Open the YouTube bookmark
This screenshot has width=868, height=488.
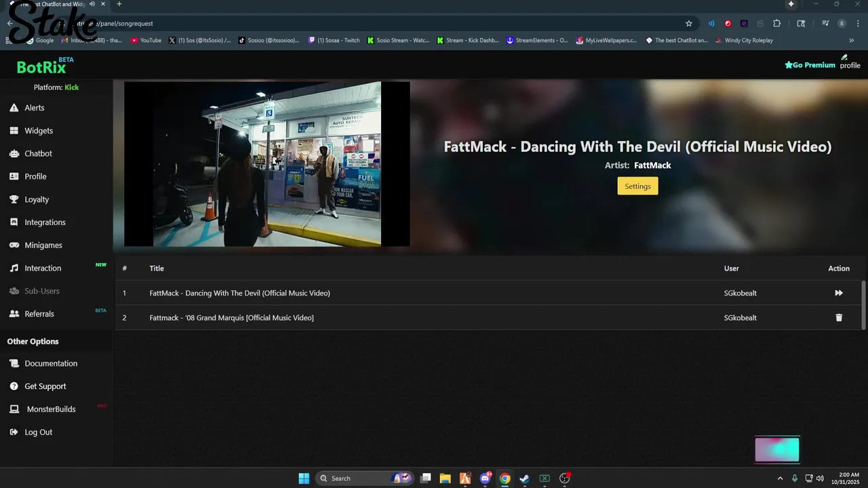coord(146,41)
